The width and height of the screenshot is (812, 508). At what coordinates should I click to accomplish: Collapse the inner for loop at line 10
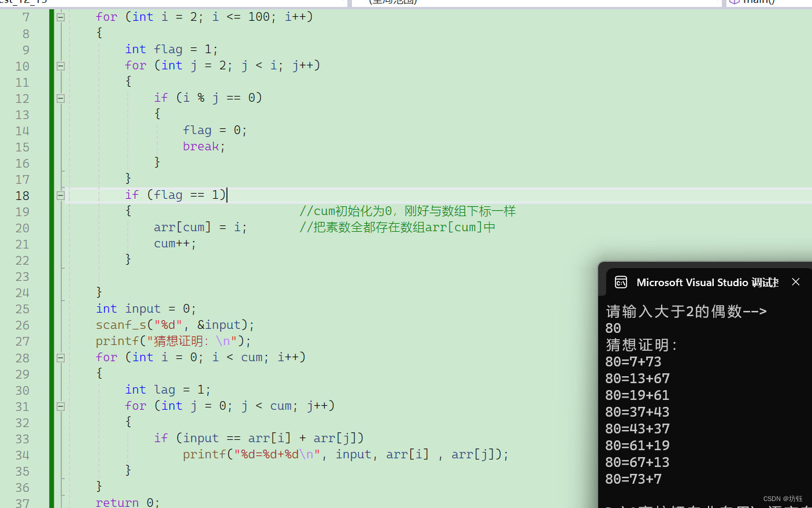click(60, 66)
